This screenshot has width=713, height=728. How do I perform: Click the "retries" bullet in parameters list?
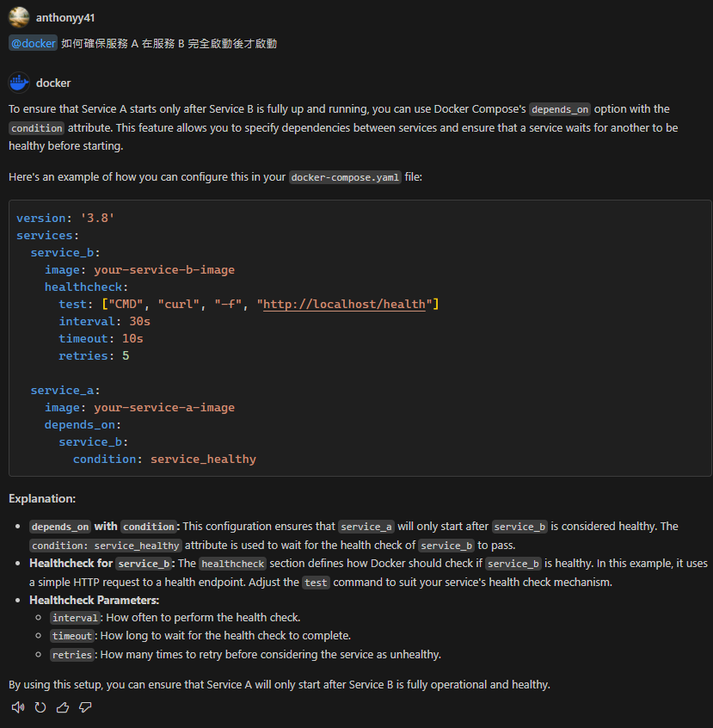click(246, 655)
